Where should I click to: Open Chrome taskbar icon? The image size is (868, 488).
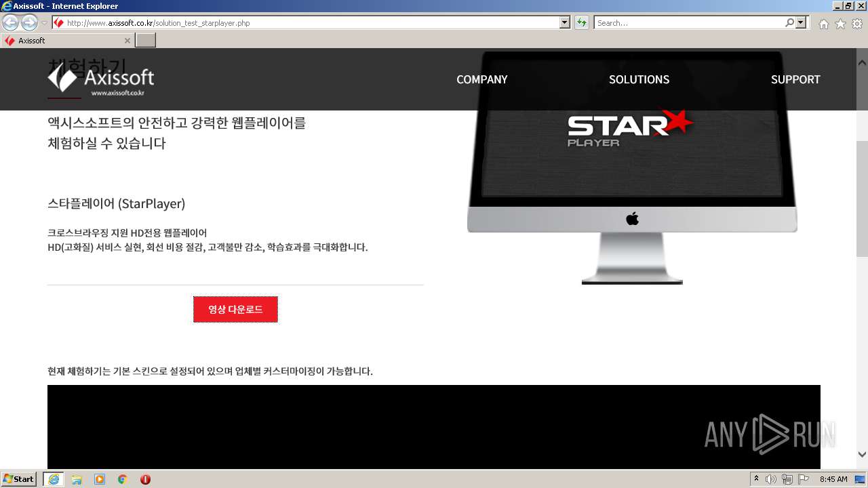[x=123, y=479]
